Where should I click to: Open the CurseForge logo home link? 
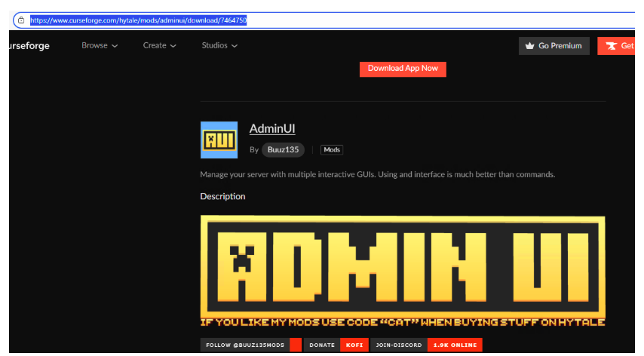(29, 45)
